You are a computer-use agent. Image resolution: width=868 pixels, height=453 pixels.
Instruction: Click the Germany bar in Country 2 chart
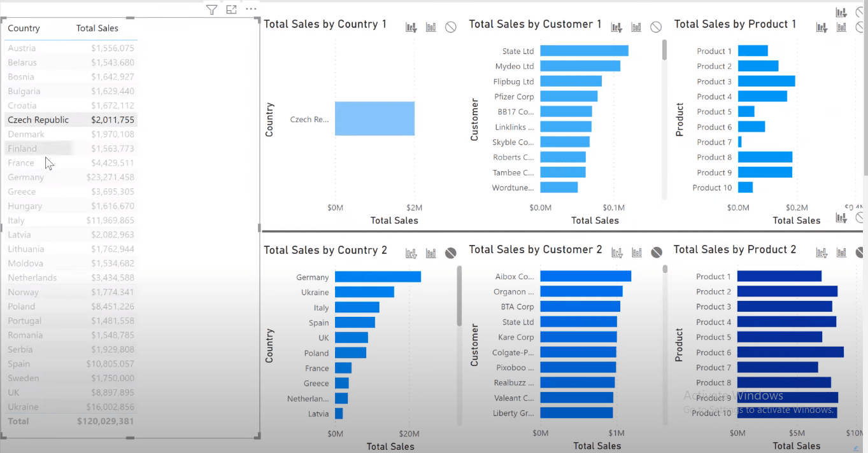point(378,277)
